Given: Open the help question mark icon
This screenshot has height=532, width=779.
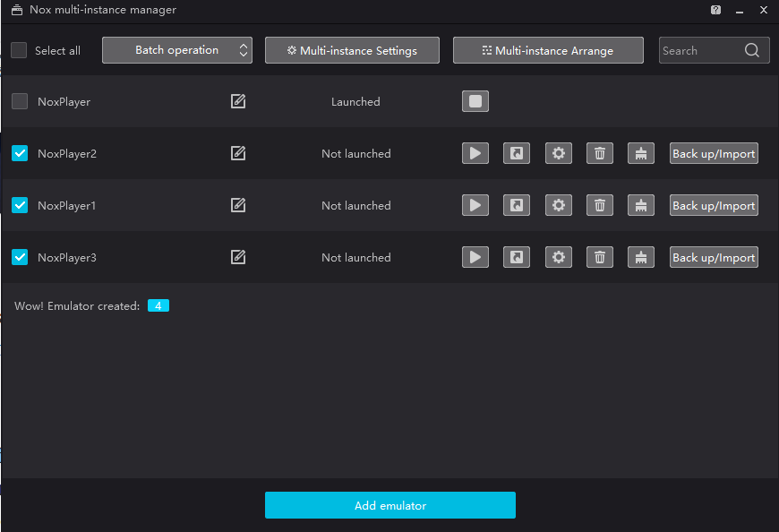Looking at the screenshot, I should [715, 10].
